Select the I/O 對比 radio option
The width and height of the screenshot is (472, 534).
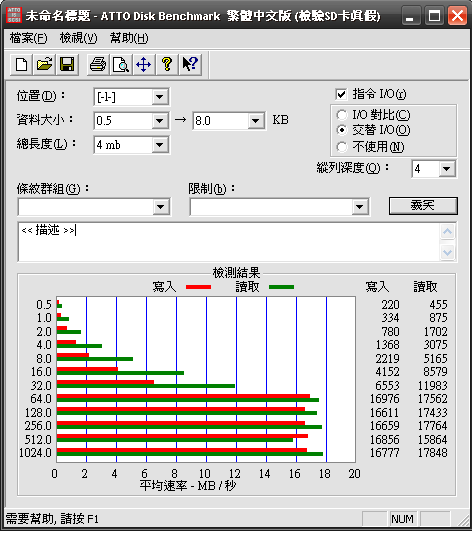[x=342, y=115]
